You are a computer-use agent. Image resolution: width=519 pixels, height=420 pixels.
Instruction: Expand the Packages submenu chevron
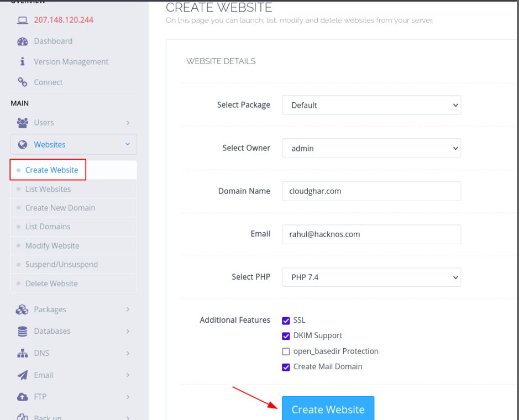tap(128, 309)
